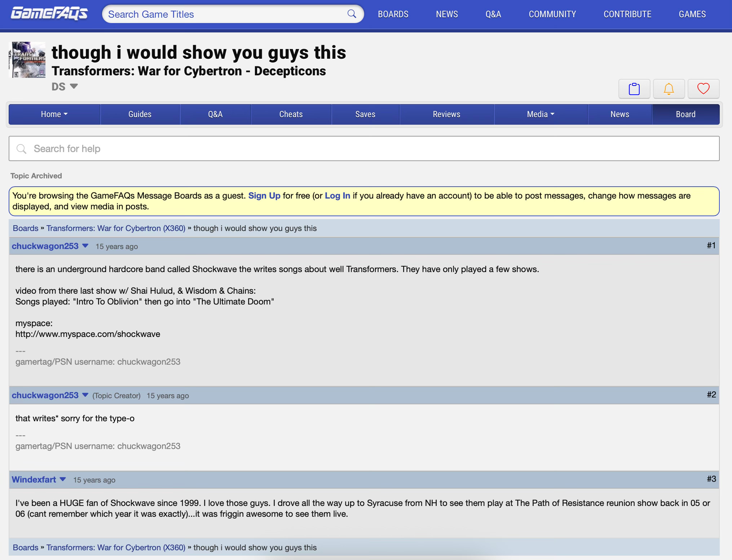Expand chuckwagon253 options arrow in post #1

coord(85,246)
